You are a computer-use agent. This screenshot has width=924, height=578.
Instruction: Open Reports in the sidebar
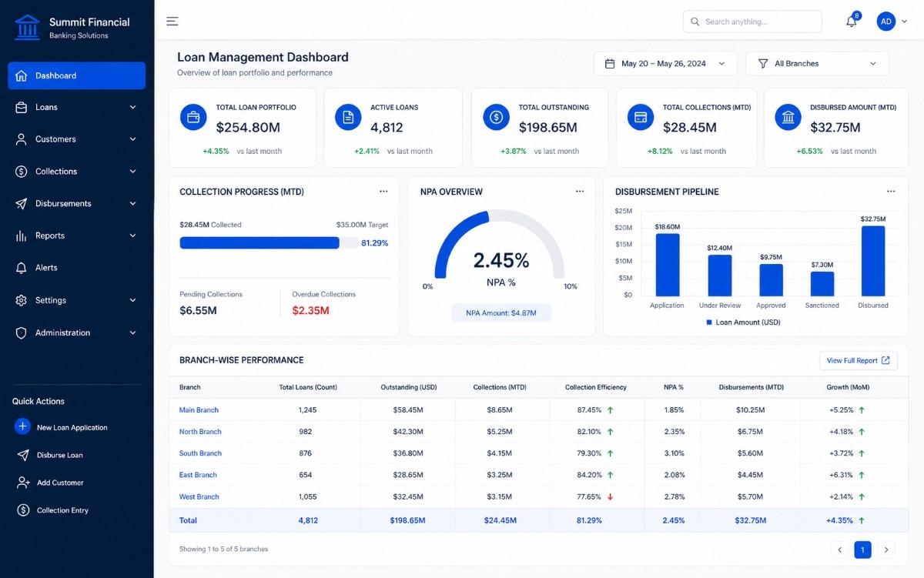[x=76, y=236]
